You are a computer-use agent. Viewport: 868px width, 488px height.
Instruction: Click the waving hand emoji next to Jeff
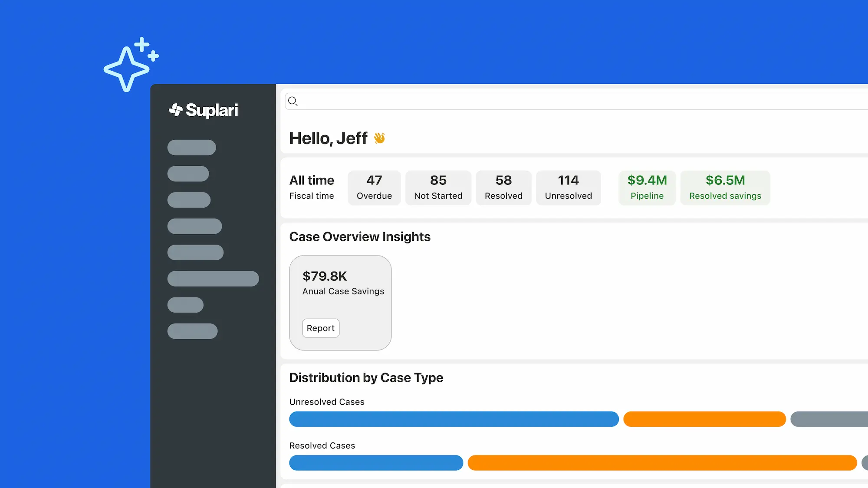(x=379, y=138)
